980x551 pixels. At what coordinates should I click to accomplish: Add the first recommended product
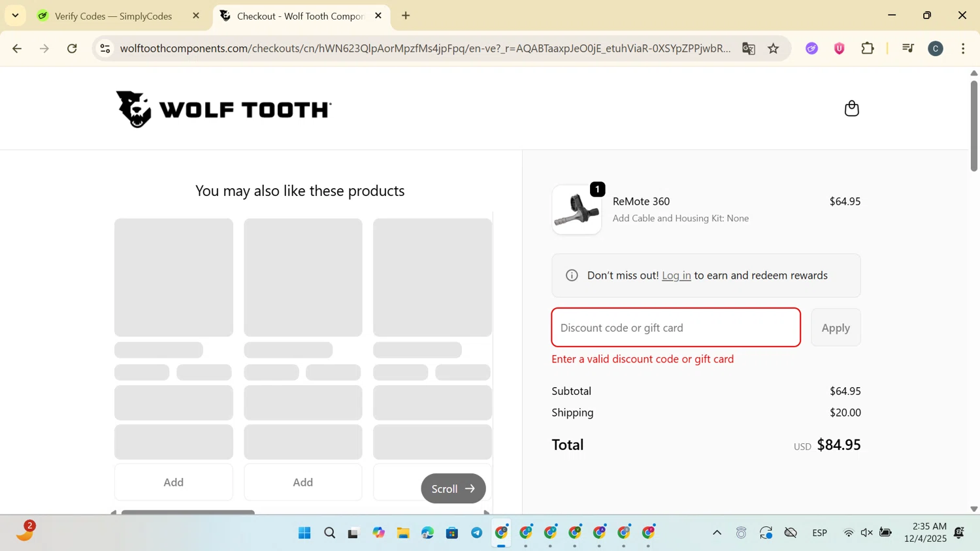[173, 482]
